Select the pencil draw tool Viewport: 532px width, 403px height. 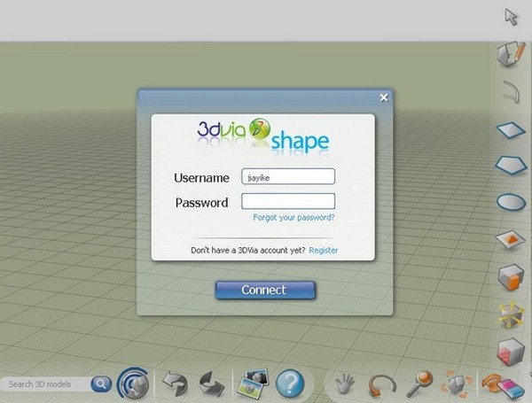tap(512, 53)
